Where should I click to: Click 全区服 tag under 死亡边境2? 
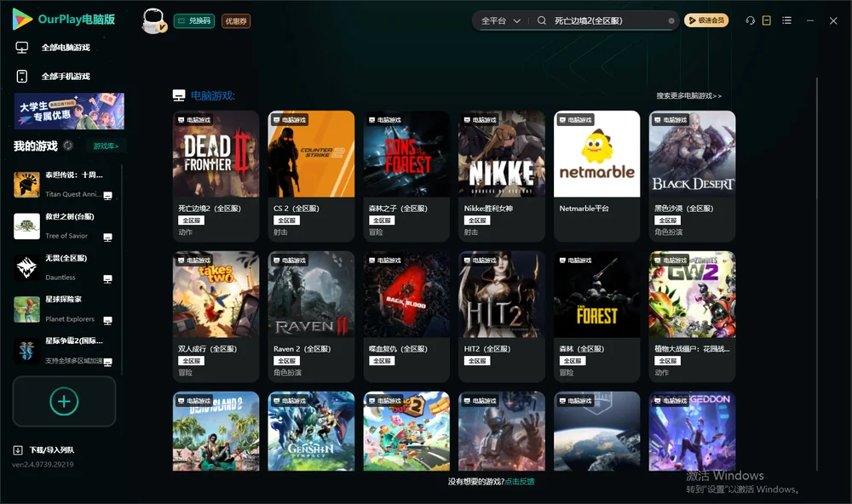tap(191, 220)
